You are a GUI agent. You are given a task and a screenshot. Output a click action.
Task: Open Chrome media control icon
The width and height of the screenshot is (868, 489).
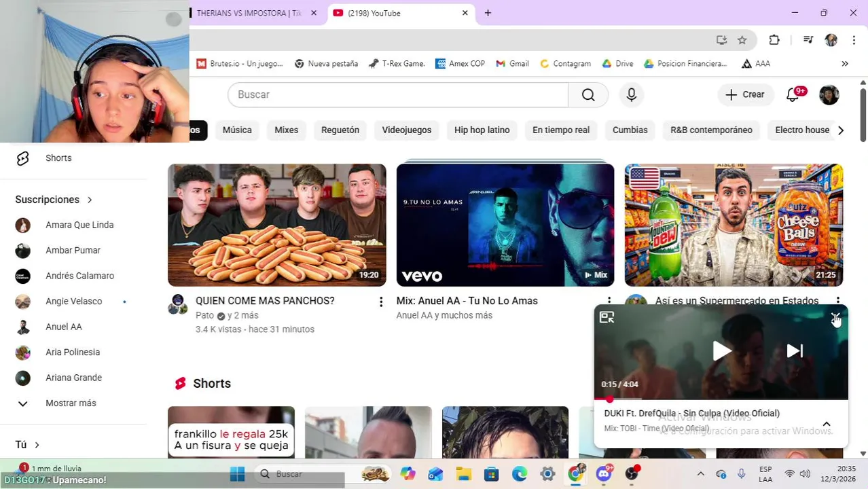808,40
